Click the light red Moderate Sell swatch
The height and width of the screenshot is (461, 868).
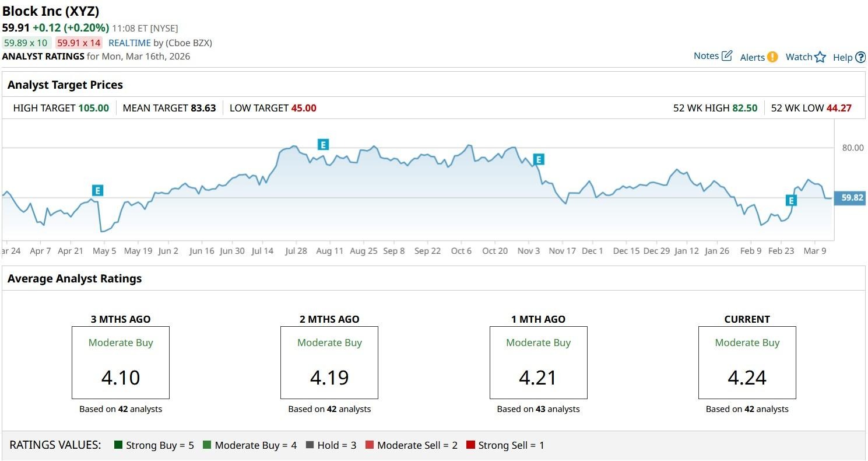click(369, 445)
